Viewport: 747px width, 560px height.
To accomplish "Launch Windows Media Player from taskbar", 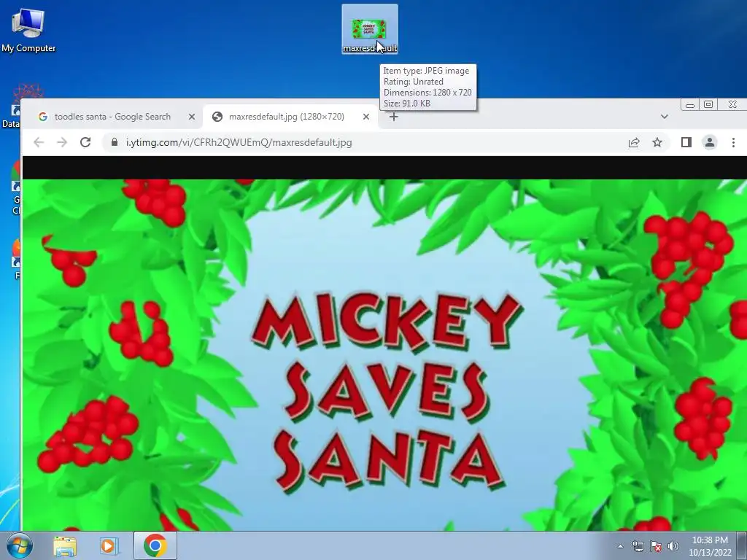I will [x=109, y=546].
